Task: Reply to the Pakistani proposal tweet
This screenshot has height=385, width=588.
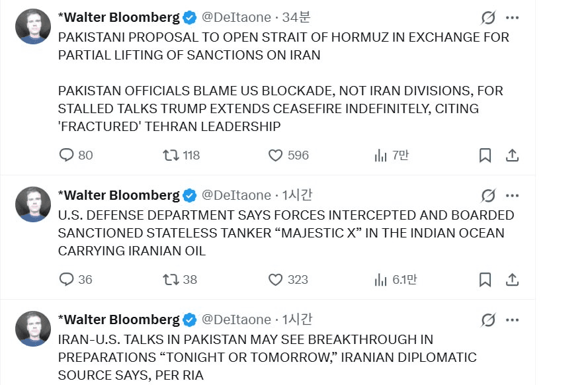Action: 67,155
